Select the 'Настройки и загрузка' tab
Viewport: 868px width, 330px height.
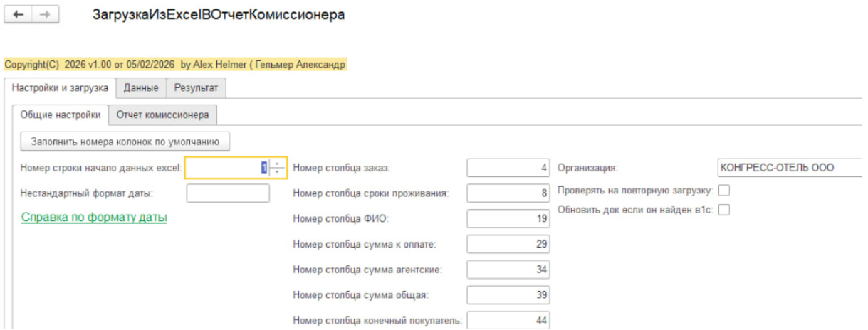click(60, 87)
